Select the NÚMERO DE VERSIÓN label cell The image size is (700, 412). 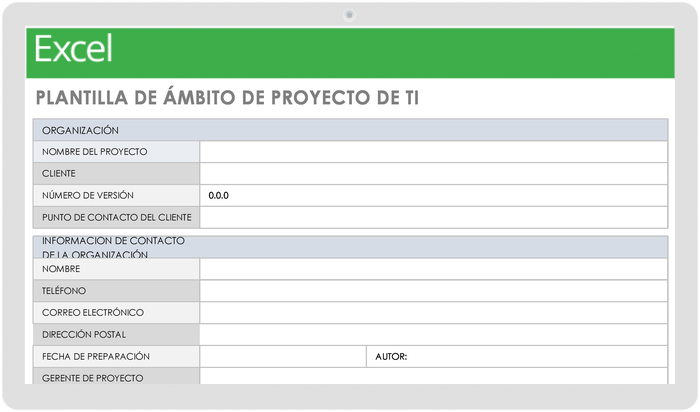pos(116,196)
